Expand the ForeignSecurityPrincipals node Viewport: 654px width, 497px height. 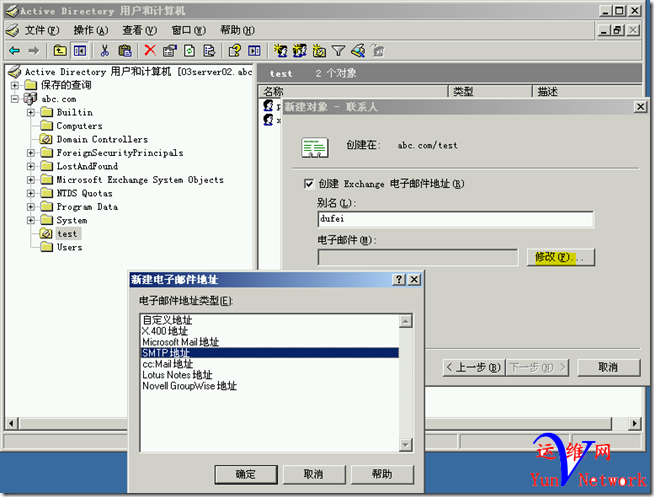pyautogui.click(x=31, y=153)
